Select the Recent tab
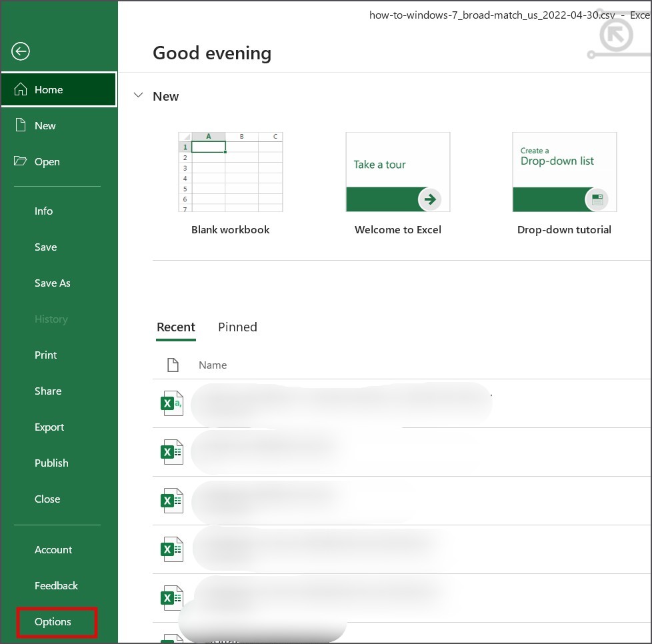Screen dimensions: 652x644 point(176,327)
